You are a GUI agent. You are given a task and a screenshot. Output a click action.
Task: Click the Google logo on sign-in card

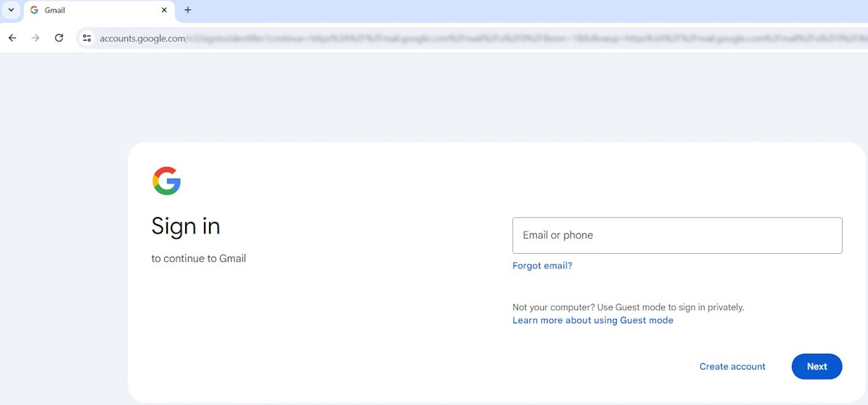pyautogui.click(x=166, y=181)
